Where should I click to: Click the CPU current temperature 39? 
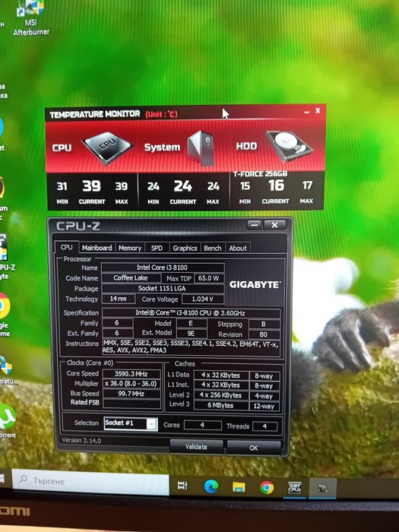(92, 186)
